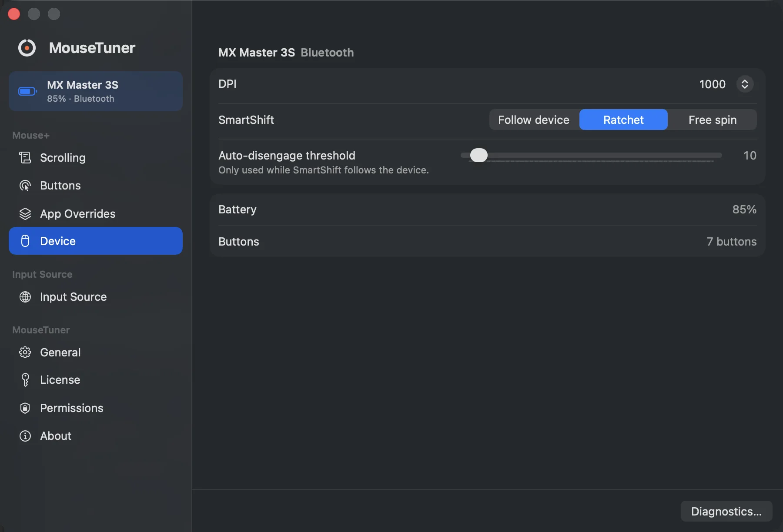Show the General preferences

click(96, 352)
